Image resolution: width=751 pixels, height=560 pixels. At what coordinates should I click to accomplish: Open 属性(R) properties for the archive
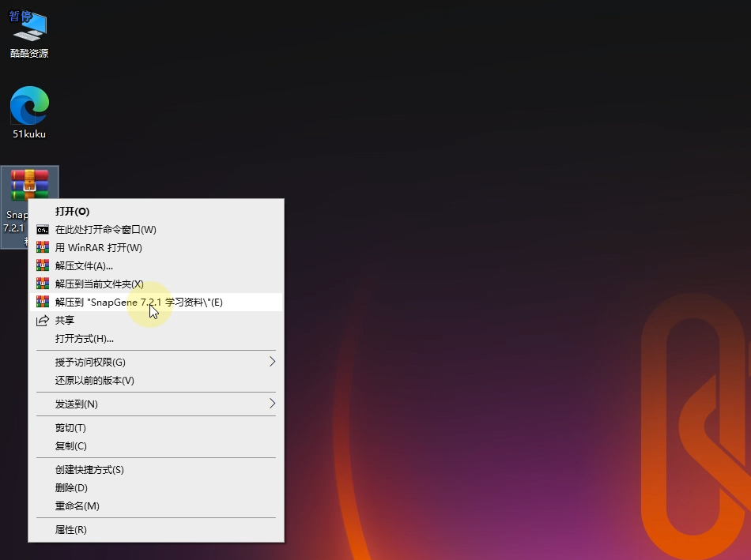[x=70, y=530]
